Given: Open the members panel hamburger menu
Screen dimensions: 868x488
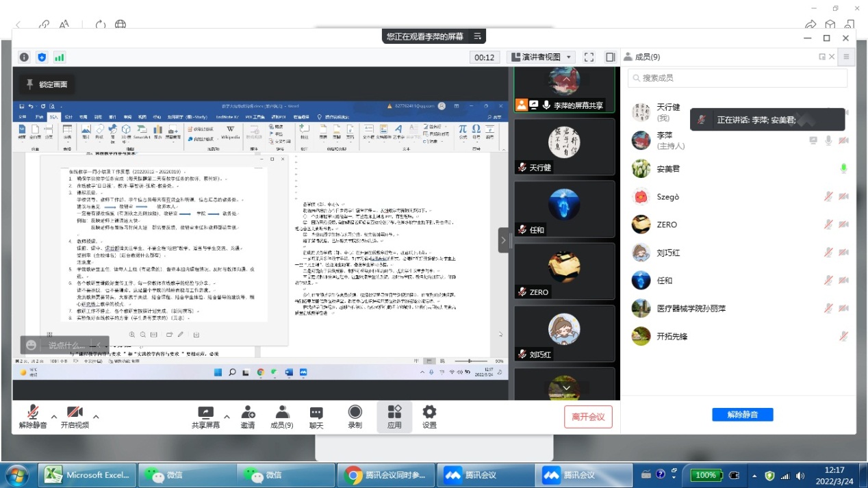Looking at the screenshot, I should [x=846, y=57].
